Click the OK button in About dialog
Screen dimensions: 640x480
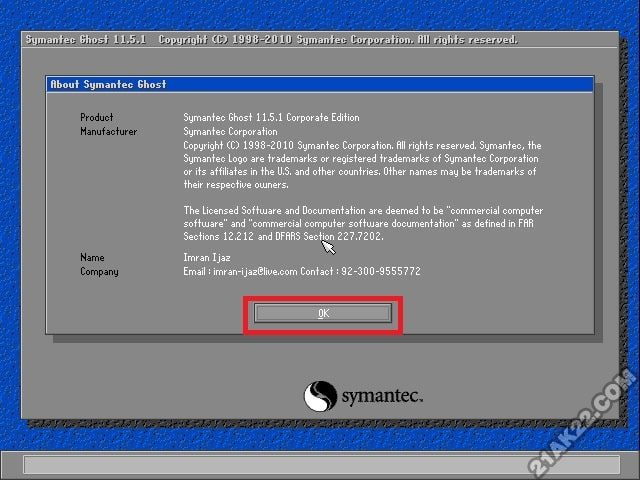click(323, 313)
